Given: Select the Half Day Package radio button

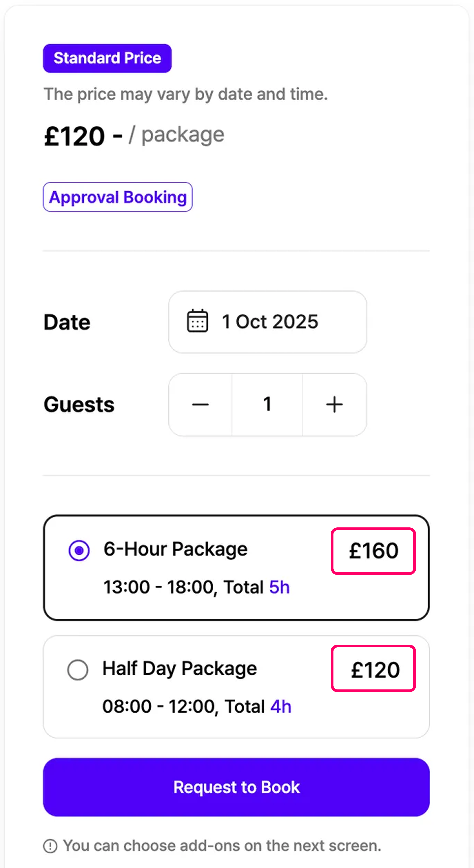Looking at the screenshot, I should click(78, 669).
